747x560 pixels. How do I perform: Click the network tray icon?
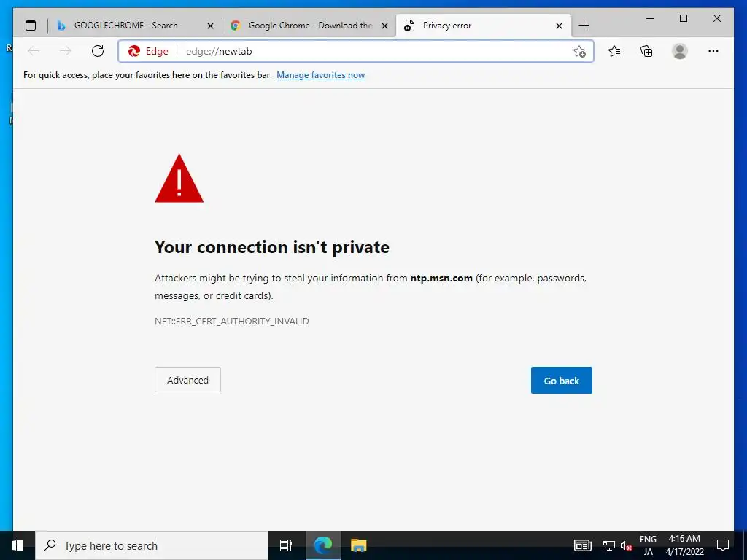click(x=609, y=545)
